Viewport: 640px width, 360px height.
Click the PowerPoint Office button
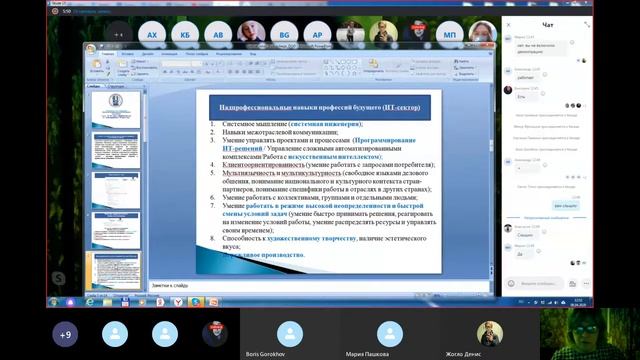point(91,50)
